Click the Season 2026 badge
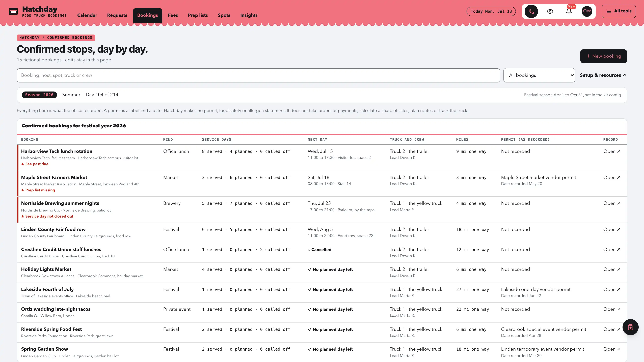Screen dimensions: 644x362 (39, 95)
